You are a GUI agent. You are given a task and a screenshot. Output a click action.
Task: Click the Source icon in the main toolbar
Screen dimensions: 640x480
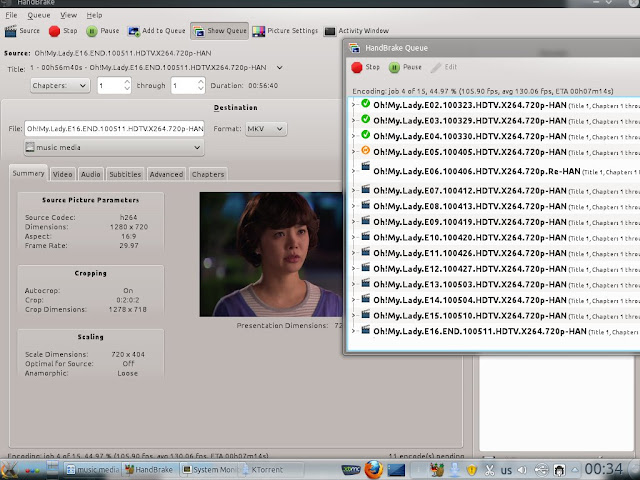(x=23, y=31)
